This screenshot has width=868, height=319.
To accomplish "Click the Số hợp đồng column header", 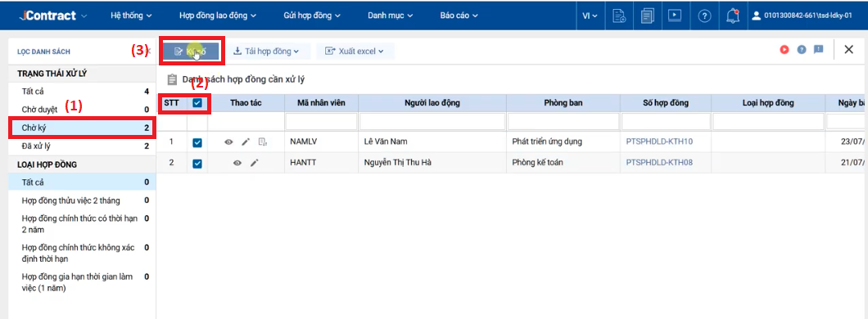I will point(666,103).
